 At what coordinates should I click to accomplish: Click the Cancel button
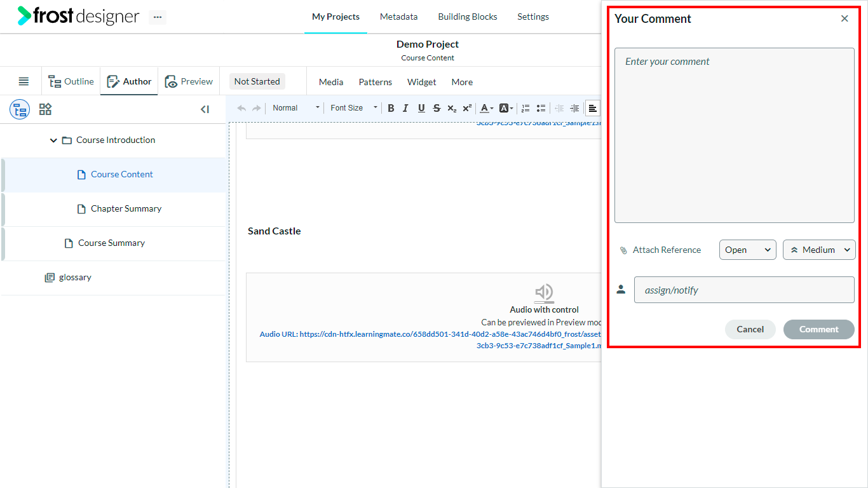pos(750,329)
